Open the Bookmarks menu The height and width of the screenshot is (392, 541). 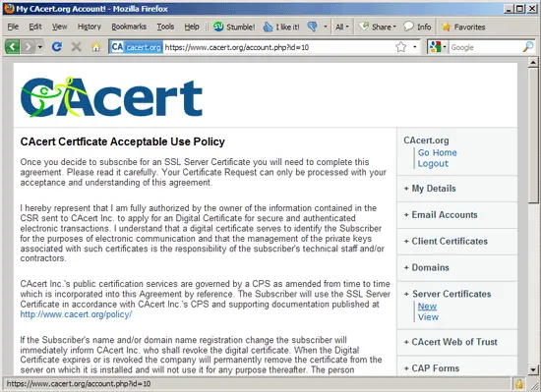129,27
